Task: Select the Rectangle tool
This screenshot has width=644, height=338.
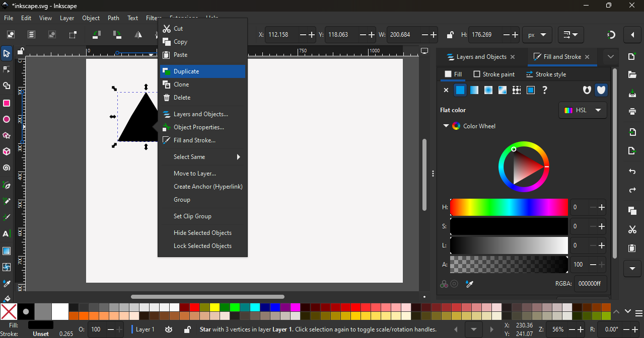Action: [7, 103]
